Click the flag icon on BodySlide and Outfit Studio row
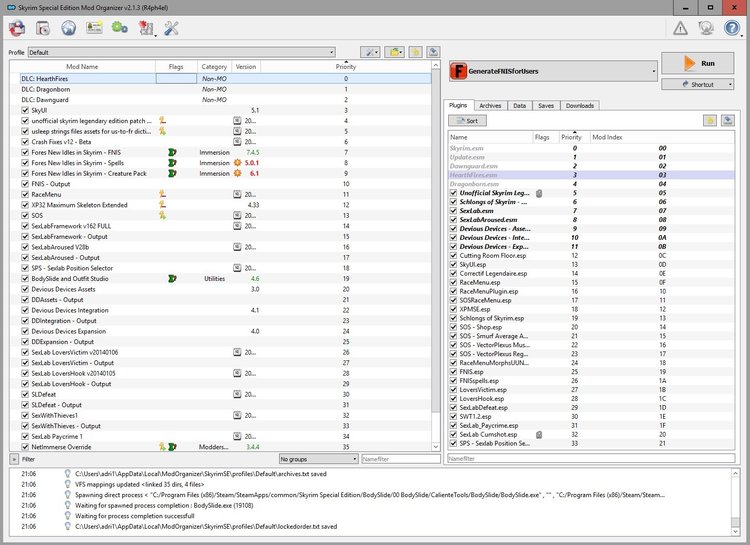750x545 pixels. 172,278
